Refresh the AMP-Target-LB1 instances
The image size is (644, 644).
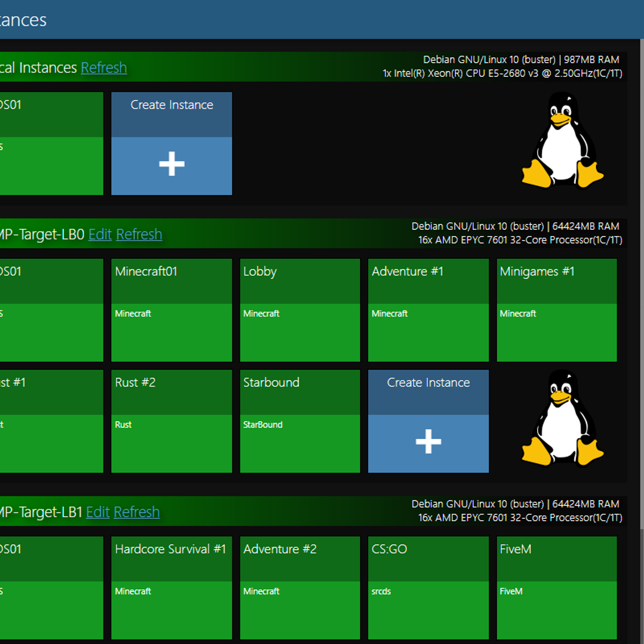(x=137, y=512)
